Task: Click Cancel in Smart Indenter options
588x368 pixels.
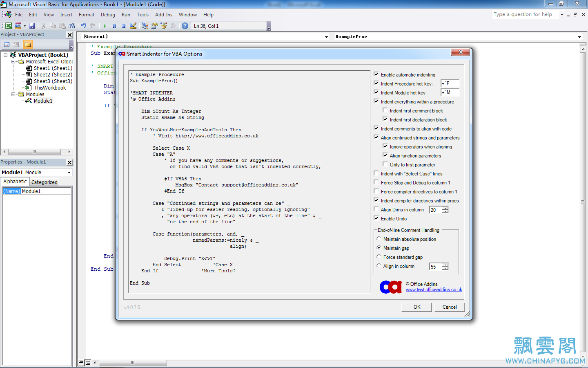Action: [x=450, y=307]
